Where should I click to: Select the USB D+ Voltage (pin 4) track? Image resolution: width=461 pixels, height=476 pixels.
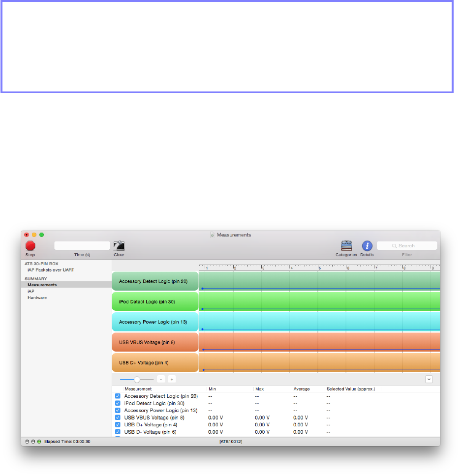[155, 362]
